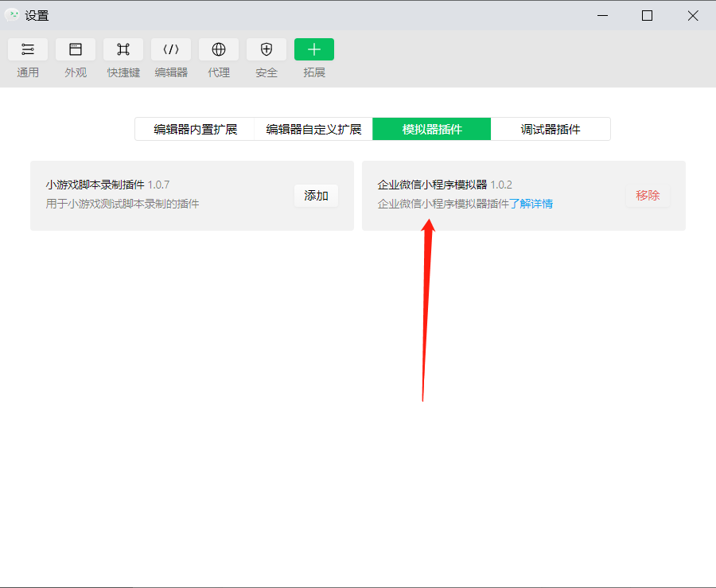This screenshot has width=716, height=588.
Task: Open the 安全 security shield icon
Action: (x=267, y=49)
